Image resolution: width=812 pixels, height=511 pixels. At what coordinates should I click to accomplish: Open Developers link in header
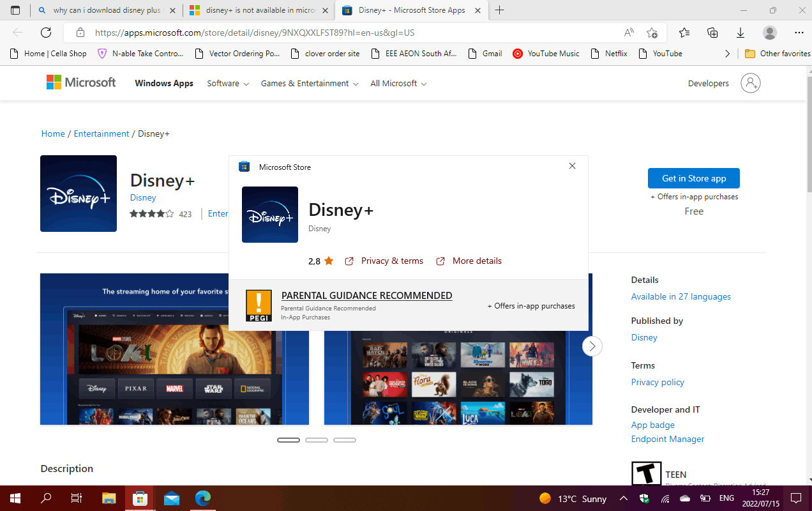[x=709, y=84]
